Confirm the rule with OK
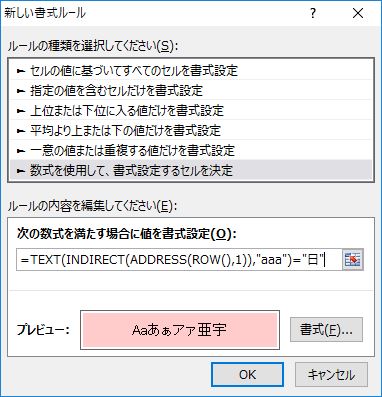382x397 pixels. click(247, 375)
